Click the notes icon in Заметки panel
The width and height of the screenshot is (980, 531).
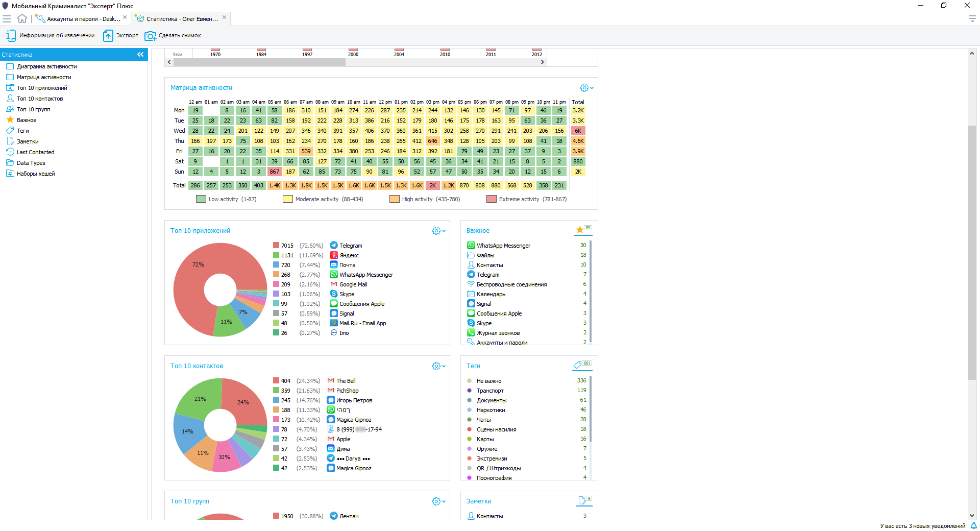point(582,500)
